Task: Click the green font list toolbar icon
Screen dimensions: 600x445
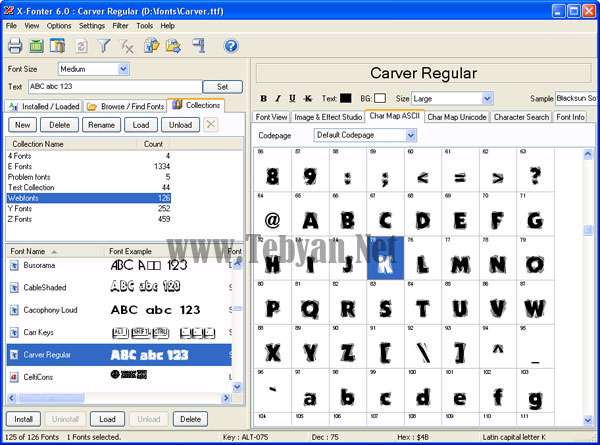Action: pos(37,46)
